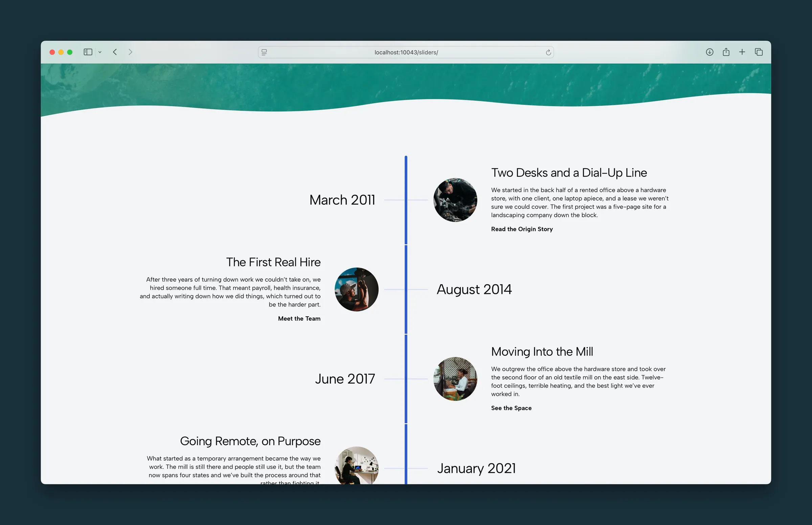
Task: Open the Share icon in toolbar
Action: click(x=726, y=52)
